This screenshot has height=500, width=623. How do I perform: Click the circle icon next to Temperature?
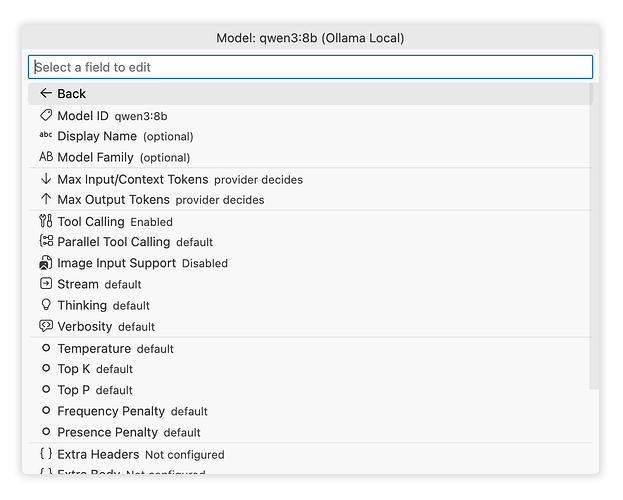(x=46, y=348)
